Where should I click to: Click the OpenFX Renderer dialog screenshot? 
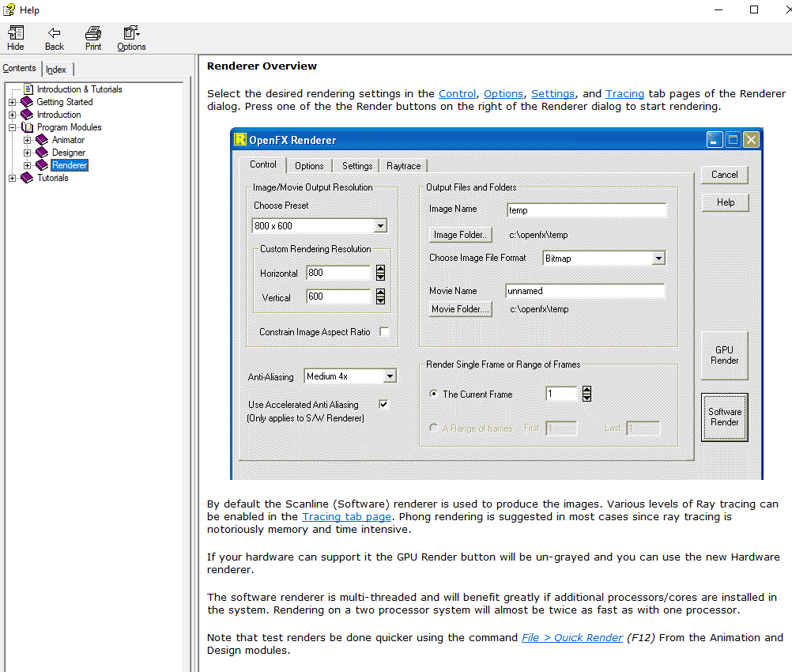point(496,304)
